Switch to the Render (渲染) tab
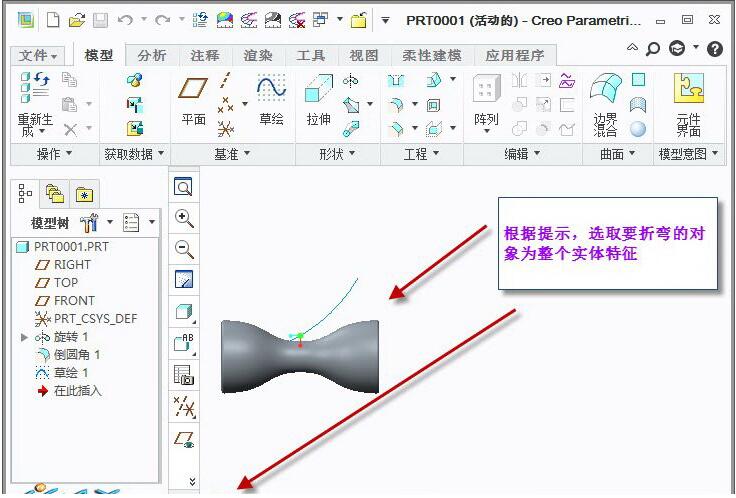Viewport: 736px width, 498px height. [x=258, y=55]
